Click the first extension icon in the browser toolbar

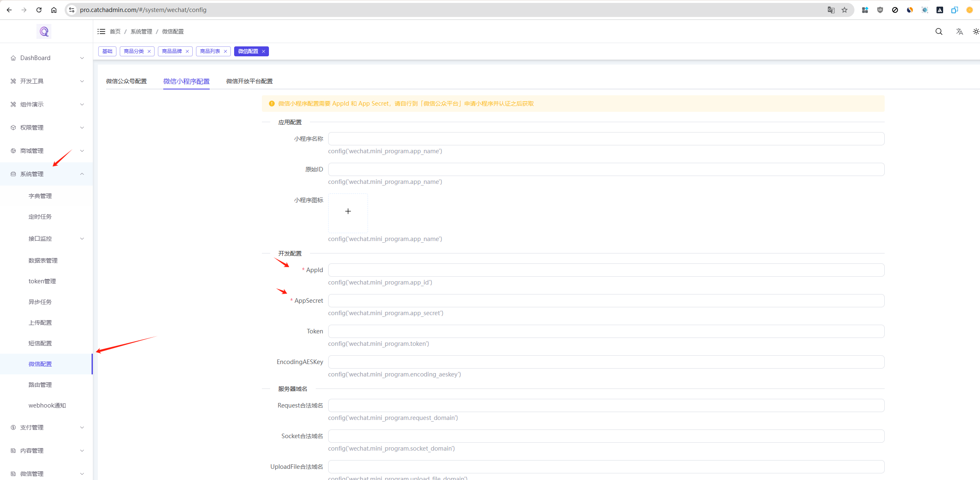tap(865, 10)
